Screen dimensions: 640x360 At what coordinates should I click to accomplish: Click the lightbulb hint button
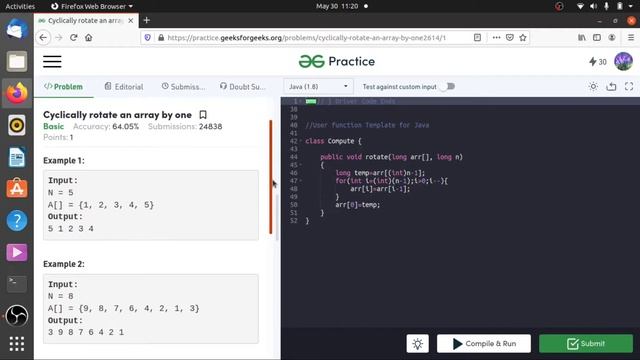click(418, 344)
